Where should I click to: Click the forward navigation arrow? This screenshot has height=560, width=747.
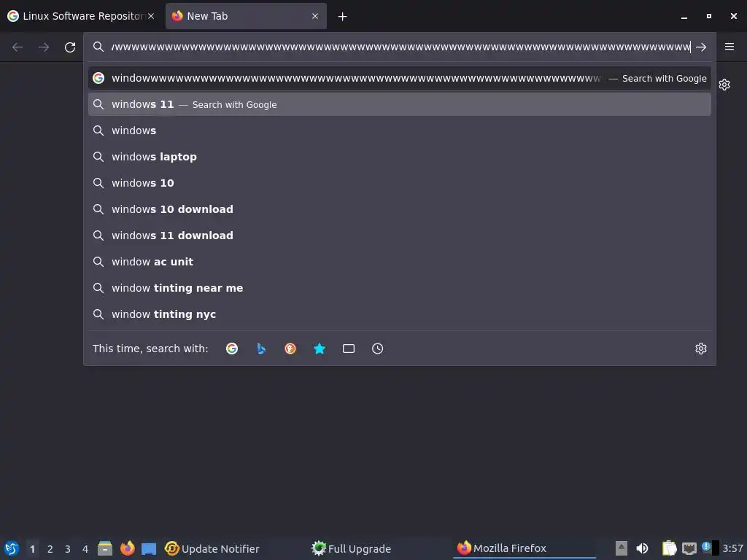click(44, 47)
